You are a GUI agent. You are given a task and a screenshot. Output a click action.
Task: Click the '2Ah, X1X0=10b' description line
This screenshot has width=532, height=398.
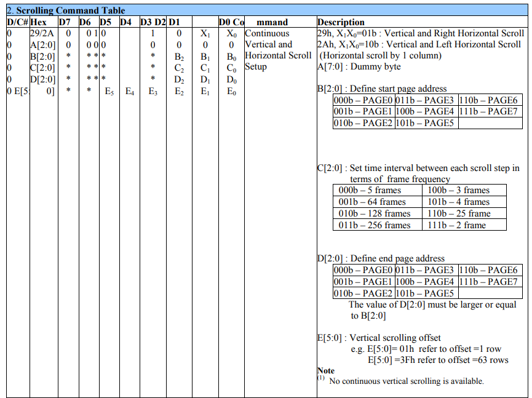(x=419, y=44)
